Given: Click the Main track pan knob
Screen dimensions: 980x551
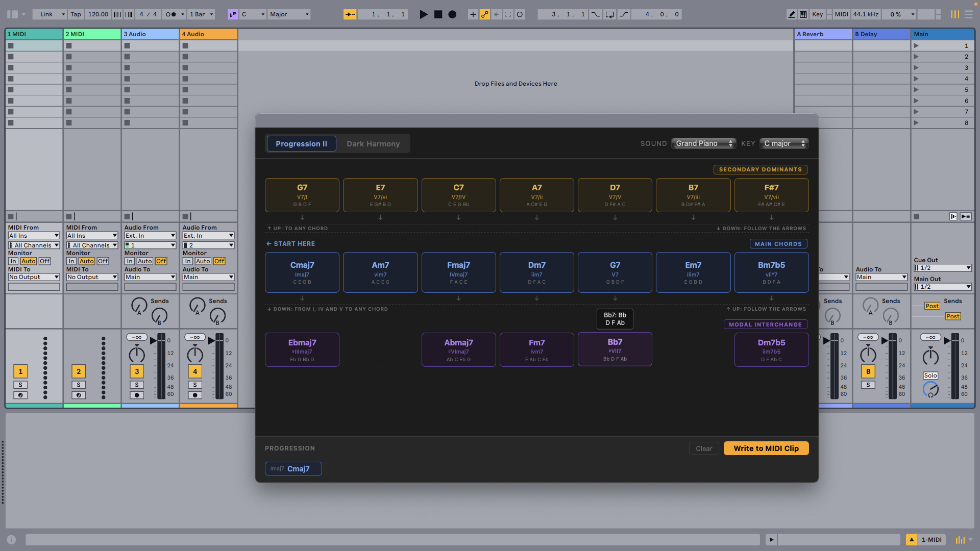Looking at the screenshot, I should pyautogui.click(x=930, y=356).
